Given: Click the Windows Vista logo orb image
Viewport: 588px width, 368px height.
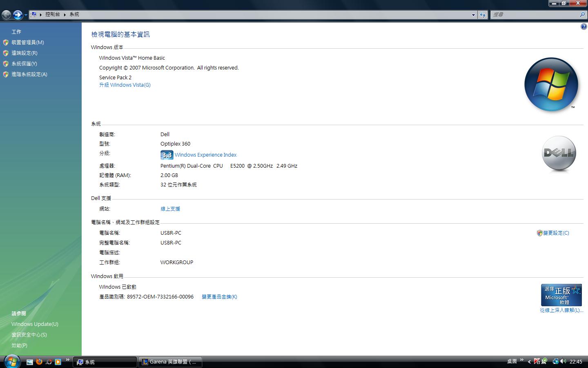Looking at the screenshot, I should 551,84.
